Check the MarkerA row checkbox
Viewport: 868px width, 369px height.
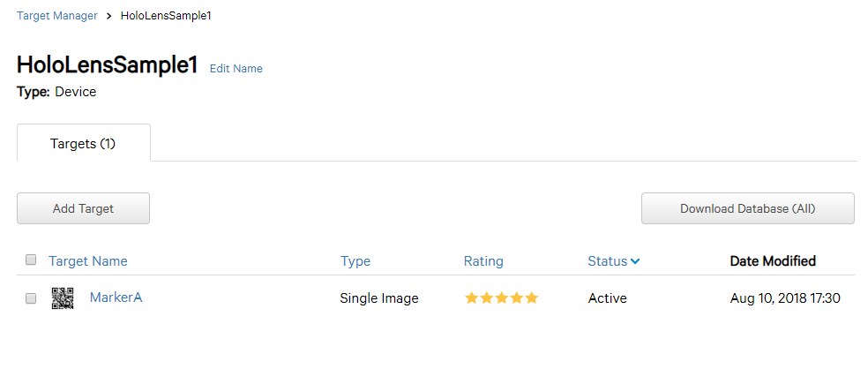tap(31, 298)
